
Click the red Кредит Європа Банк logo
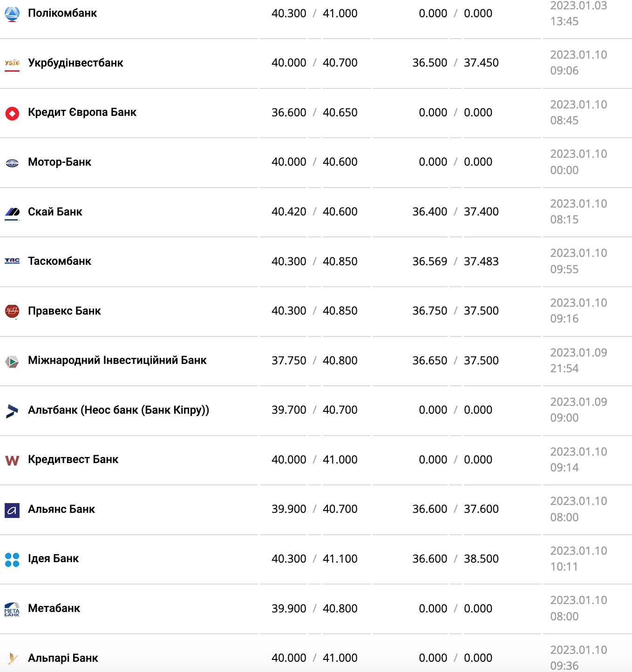(12, 113)
